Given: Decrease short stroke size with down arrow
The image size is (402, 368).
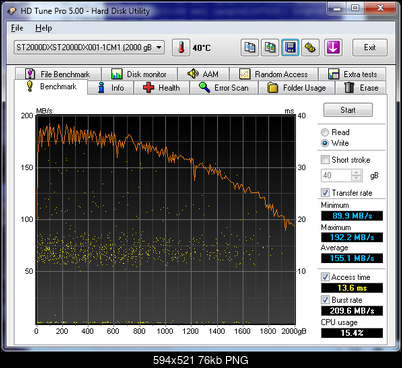Looking at the screenshot, I should pos(357,178).
